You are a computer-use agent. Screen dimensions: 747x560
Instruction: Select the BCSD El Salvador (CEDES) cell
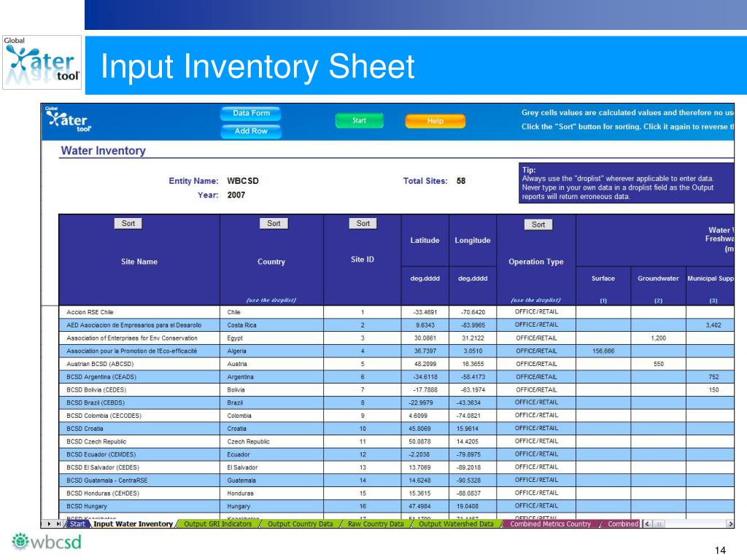[x=139, y=467]
